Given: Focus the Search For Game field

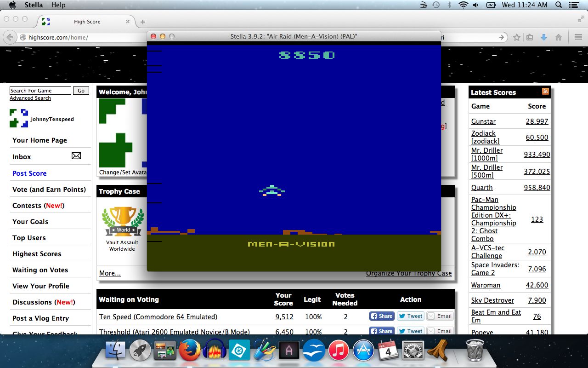Looking at the screenshot, I should (40, 91).
